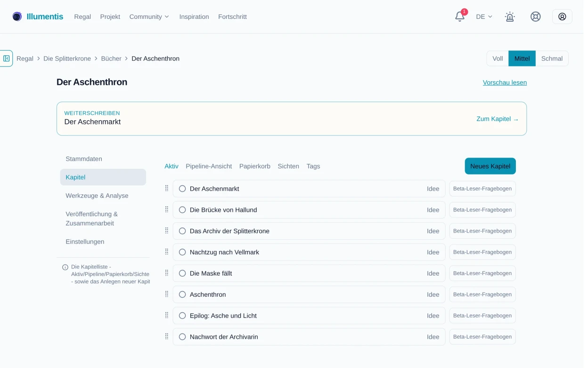
Task: Grab the drag handle for Die Maske fällt
Action: pos(166,273)
